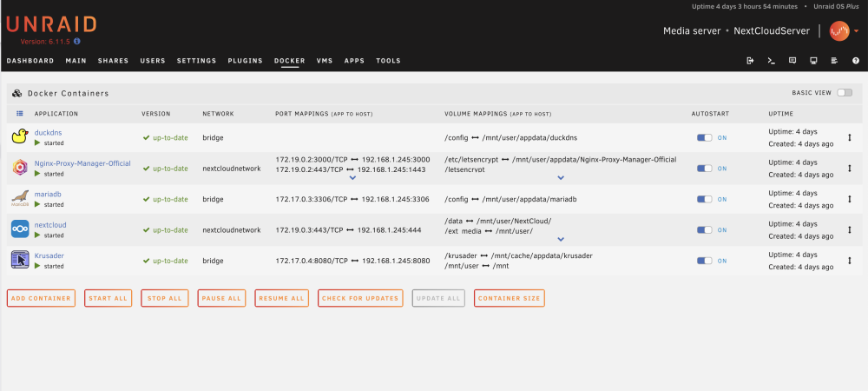Expand Nginx-Proxy-Manager volume mappings chevron

[x=561, y=178]
